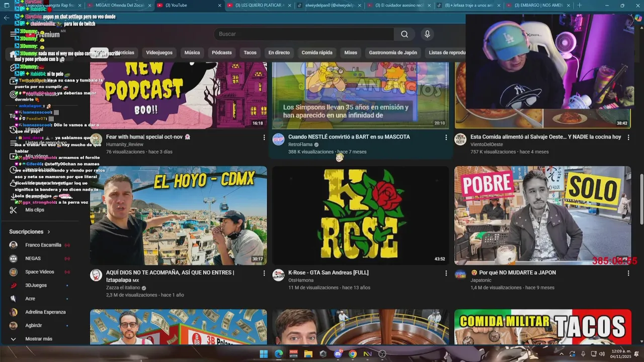Play the EL HOYO - CDMX thumbnail
644x362 pixels.
[179, 216]
